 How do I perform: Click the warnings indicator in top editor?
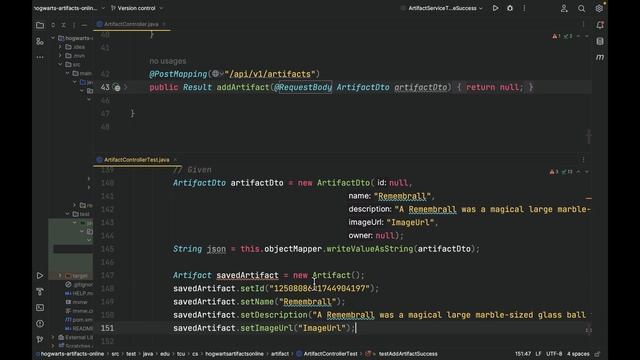(x=557, y=36)
